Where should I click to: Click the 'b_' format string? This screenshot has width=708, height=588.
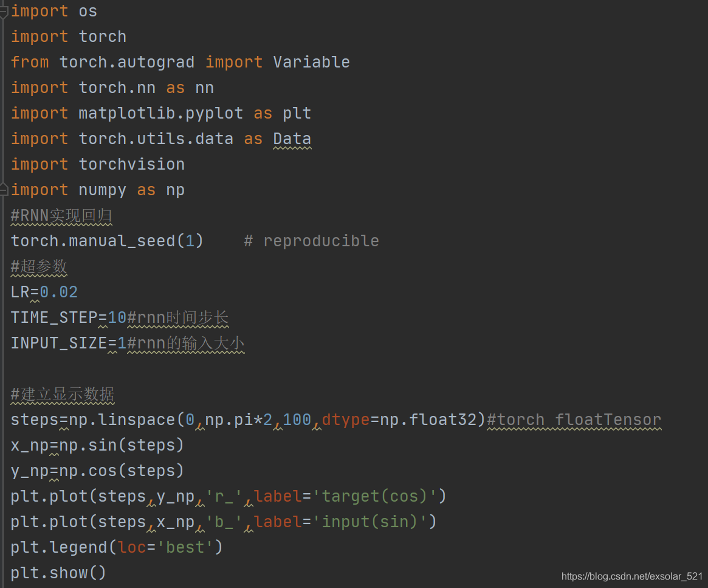click(x=224, y=522)
